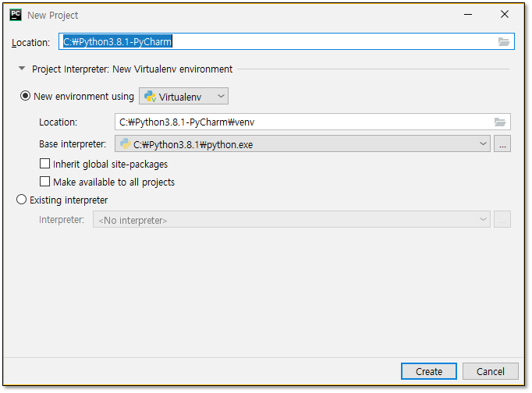Screen dimensions: 532x393
Task: Enable Make available to all projects
Action: click(44, 182)
